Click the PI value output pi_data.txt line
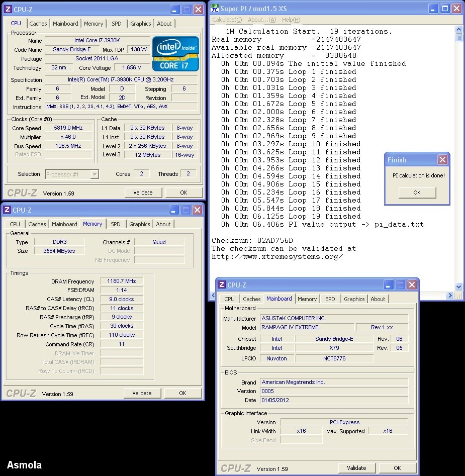 pos(322,224)
